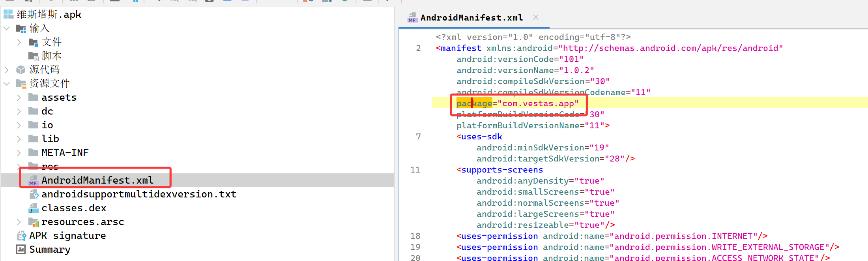Screen dimensions: 868x261
Task: Click the resources.arsc file icon
Action: click(x=34, y=222)
